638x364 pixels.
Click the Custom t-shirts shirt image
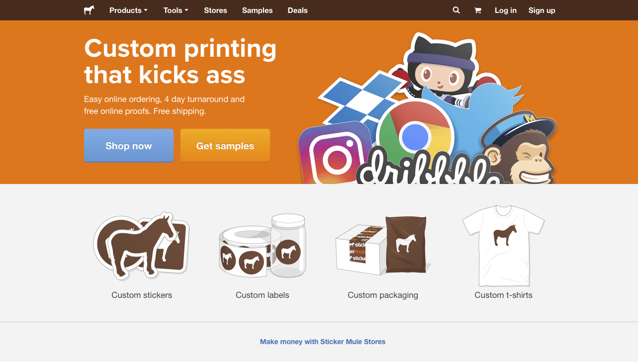[503, 246]
